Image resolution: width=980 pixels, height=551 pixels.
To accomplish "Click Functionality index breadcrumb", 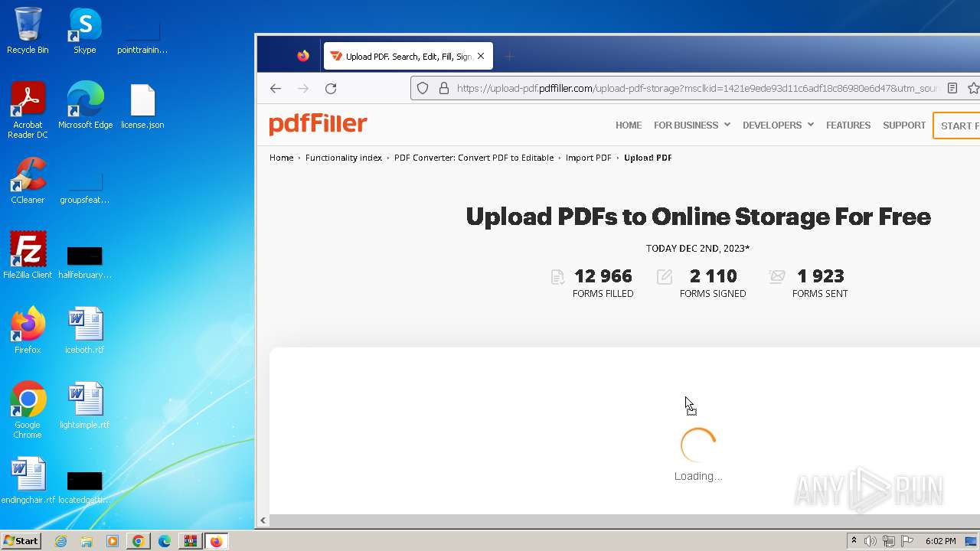I will [344, 158].
